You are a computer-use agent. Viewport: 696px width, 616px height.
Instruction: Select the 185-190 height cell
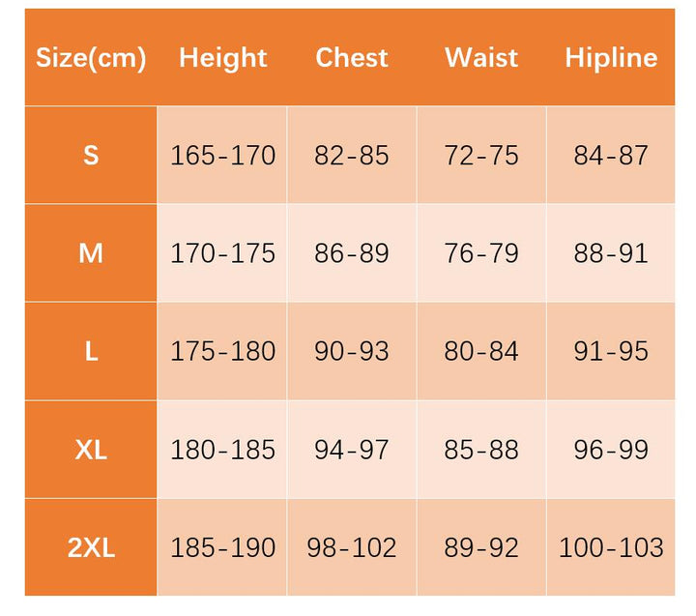222,547
